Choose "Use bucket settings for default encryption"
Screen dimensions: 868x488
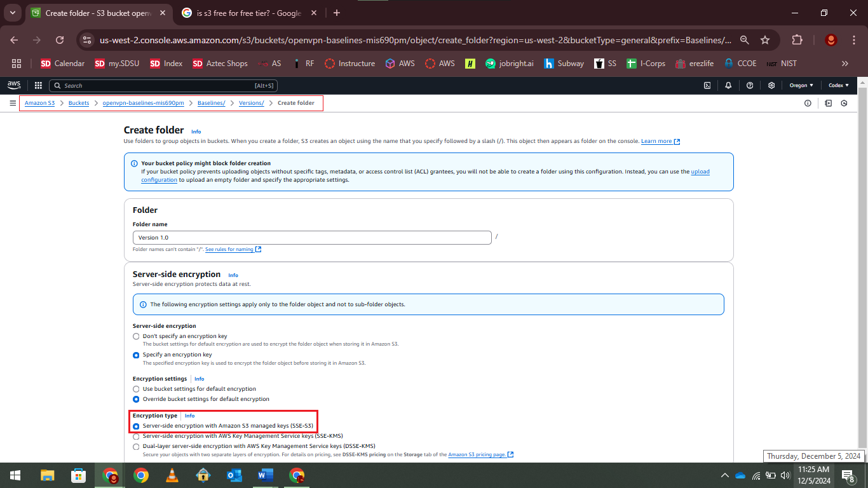tap(136, 389)
